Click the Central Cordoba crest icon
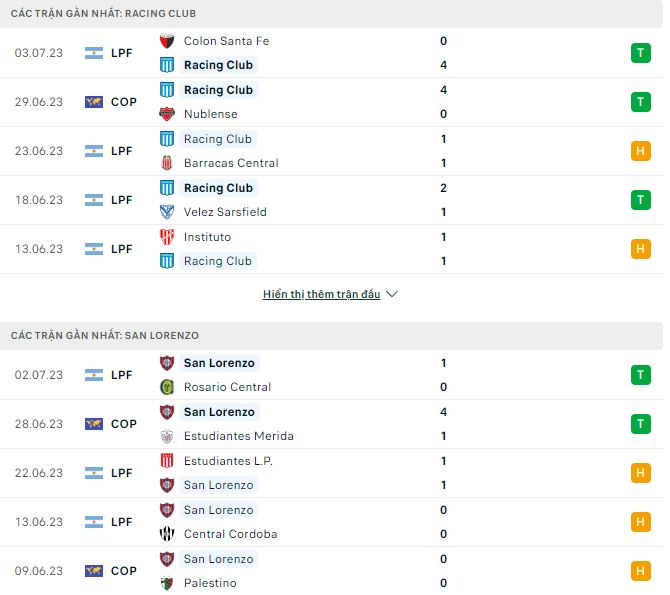This screenshot has height=595, width=670. 167,534
